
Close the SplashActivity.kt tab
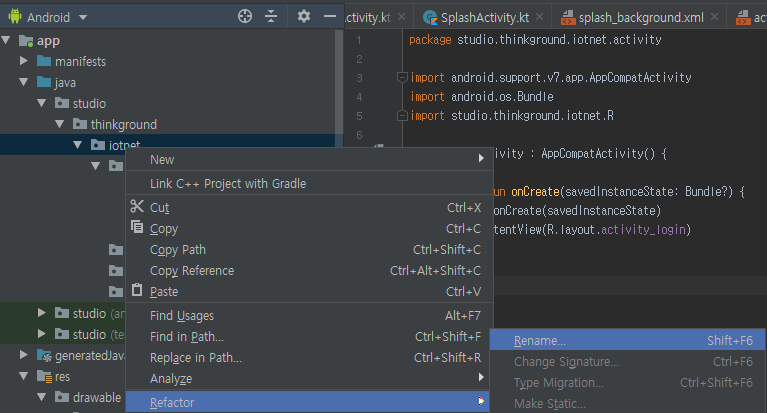540,17
